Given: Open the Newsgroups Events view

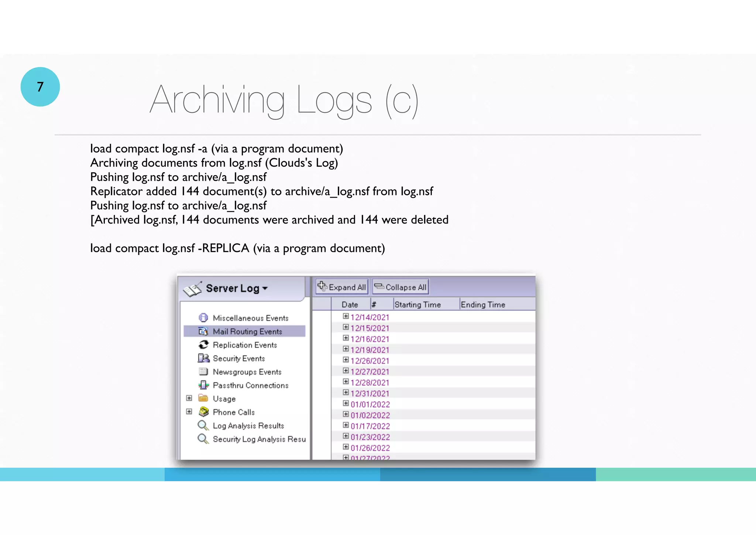Looking at the screenshot, I should tap(247, 372).
